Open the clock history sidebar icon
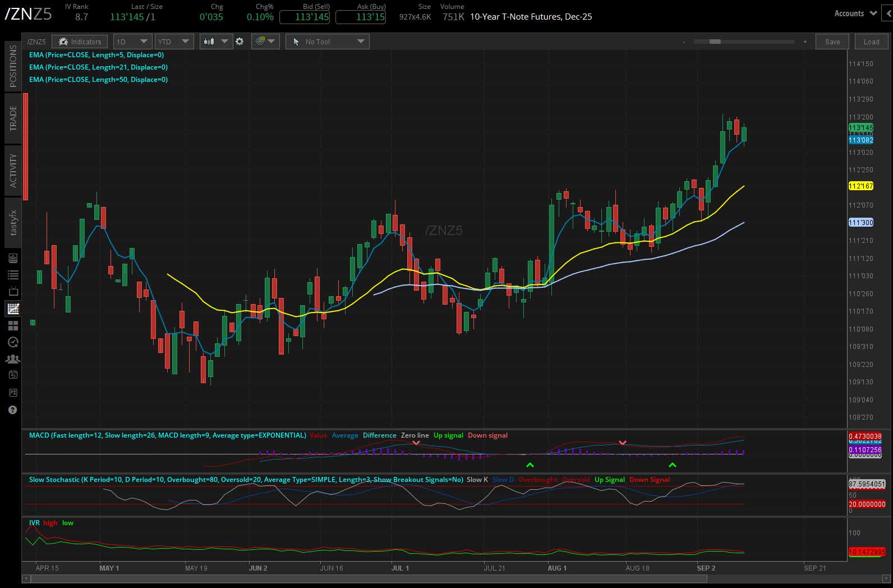 [x=13, y=342]
